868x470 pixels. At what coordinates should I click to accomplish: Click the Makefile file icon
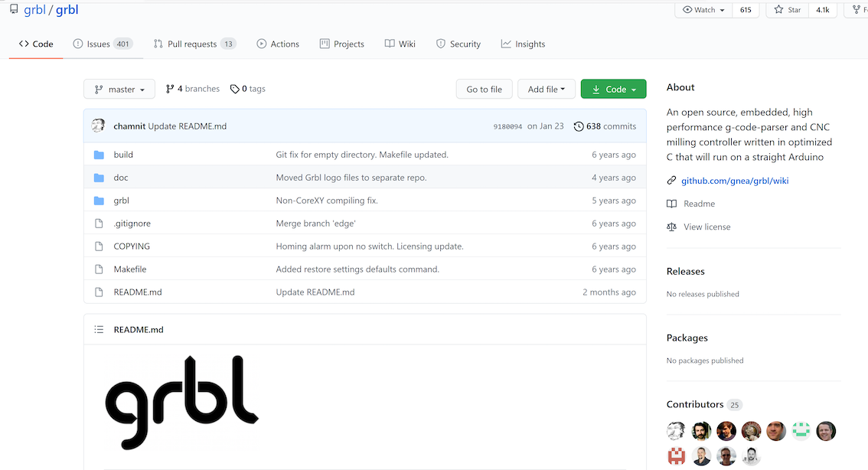99,269
